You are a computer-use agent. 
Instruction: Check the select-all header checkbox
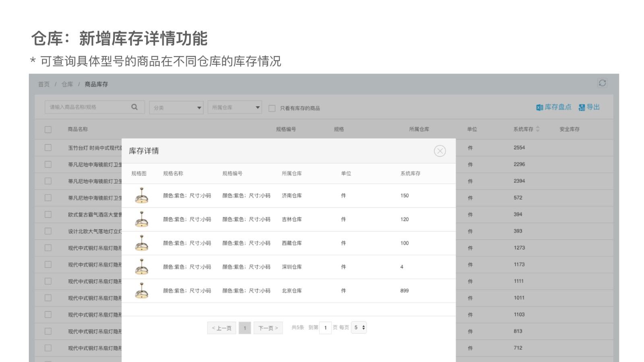[x=48, y=130]
